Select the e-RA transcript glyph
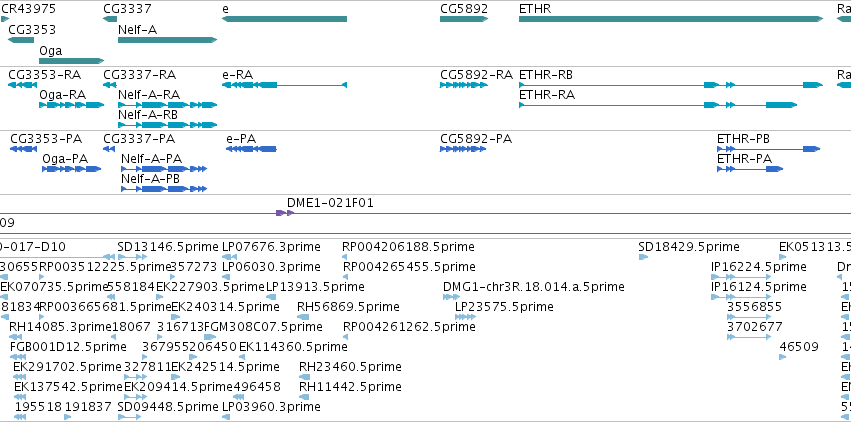 pyautogui.click(x=284, y=85)
